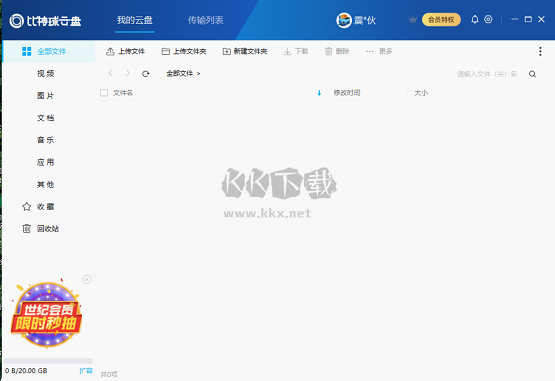
Task: Sort by the 文件名 column
Action: 123,93
